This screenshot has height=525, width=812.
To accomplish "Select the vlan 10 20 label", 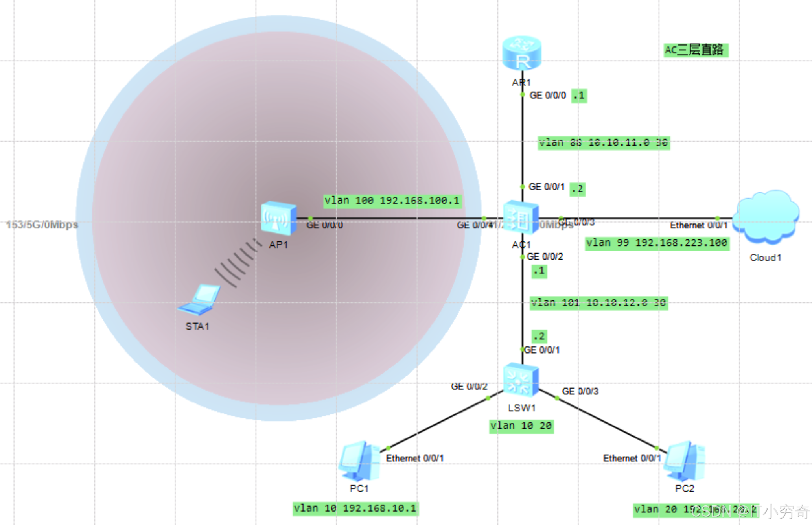I will (521, 426).
